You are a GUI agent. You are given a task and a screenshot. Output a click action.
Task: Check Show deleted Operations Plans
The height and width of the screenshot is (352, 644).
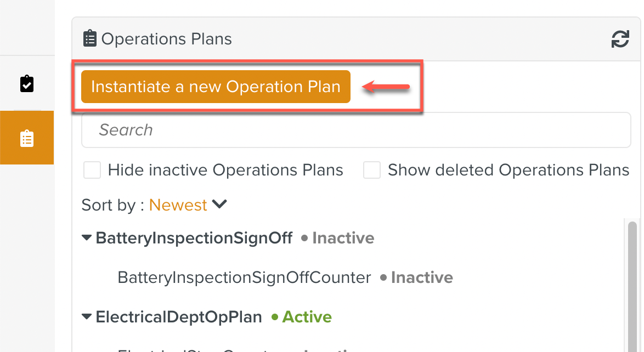click(x=372, y=170)
